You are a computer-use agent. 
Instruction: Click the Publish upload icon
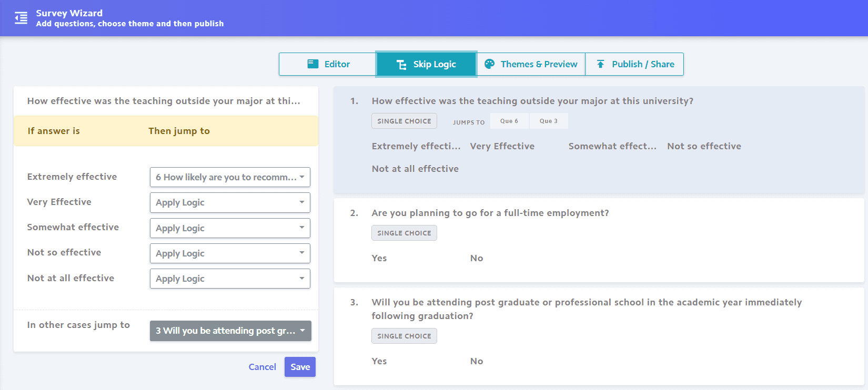[600, 64]
